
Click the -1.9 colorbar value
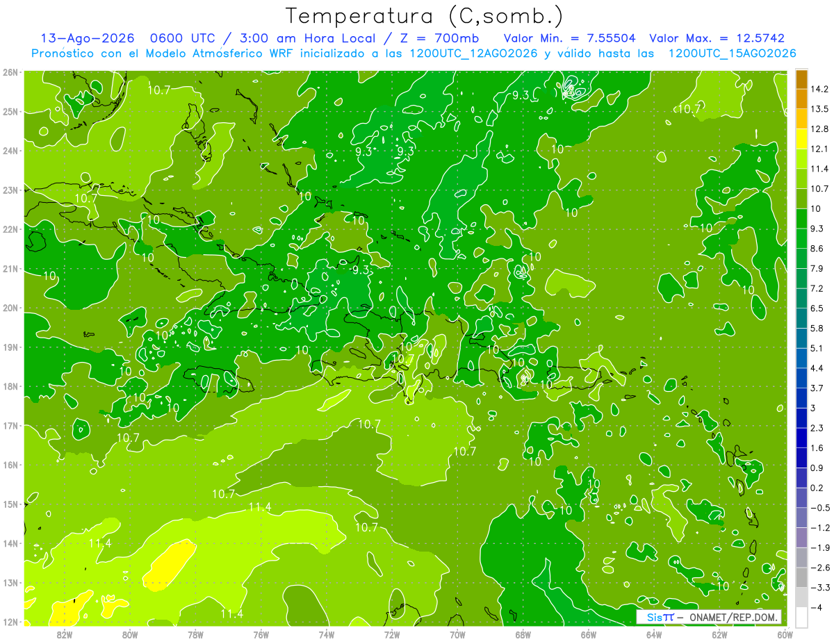(820, 547)
